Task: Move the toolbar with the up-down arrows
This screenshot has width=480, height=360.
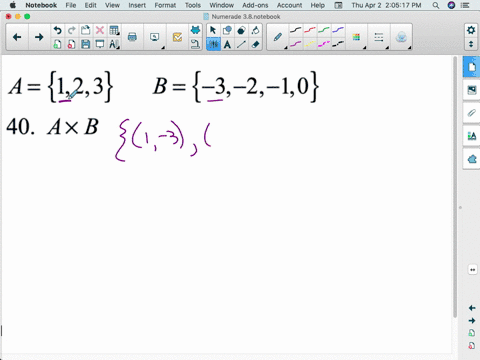Action: (471, 44)
